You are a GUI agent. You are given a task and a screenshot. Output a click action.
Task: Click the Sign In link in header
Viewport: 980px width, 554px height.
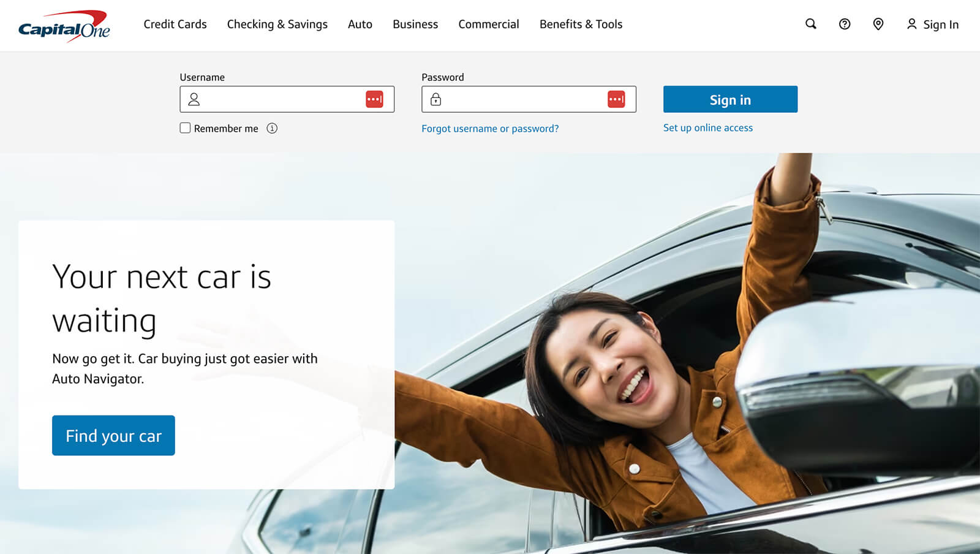[932, 25]
